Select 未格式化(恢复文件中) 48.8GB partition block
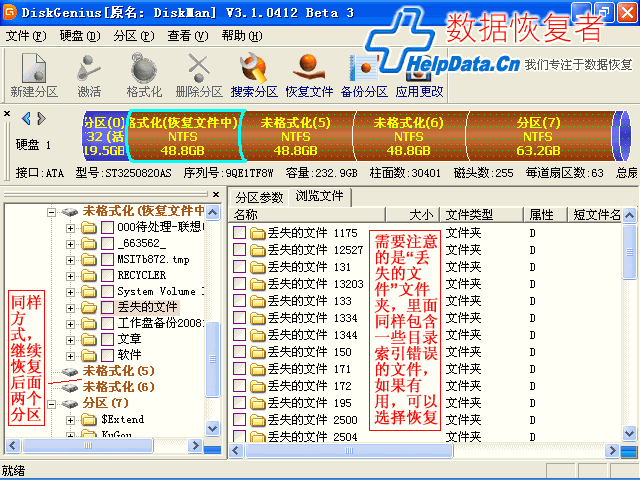 (x=183, y=136)
